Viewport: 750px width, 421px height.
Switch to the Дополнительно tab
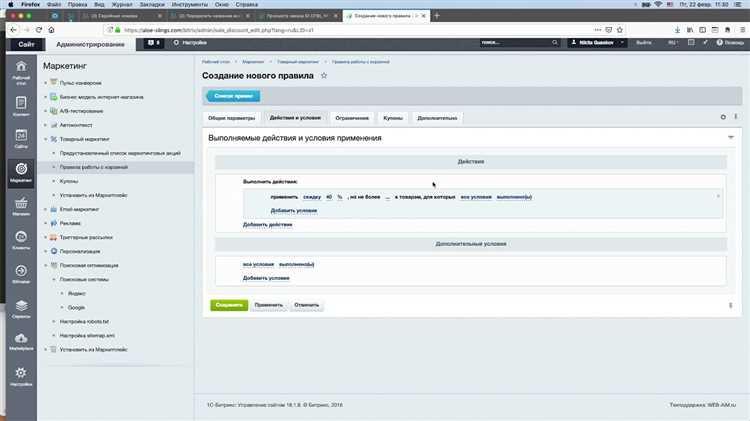pos(437,118)
